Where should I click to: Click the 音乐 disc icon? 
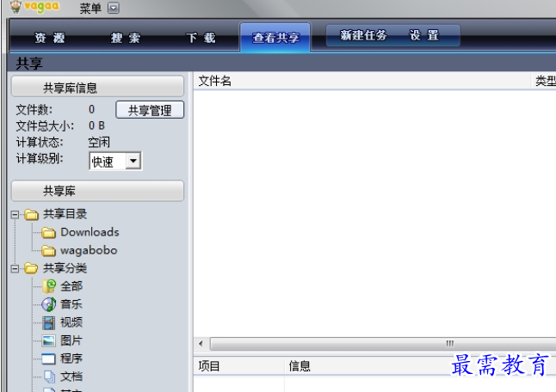pyautogui.click(x=48, y=304)
